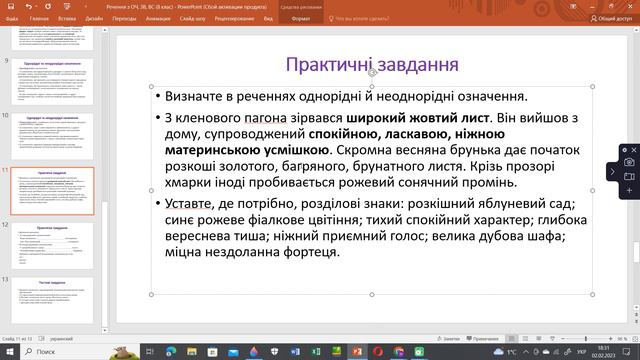Click the slide title 'Практичні завдання'

[372, 64]
